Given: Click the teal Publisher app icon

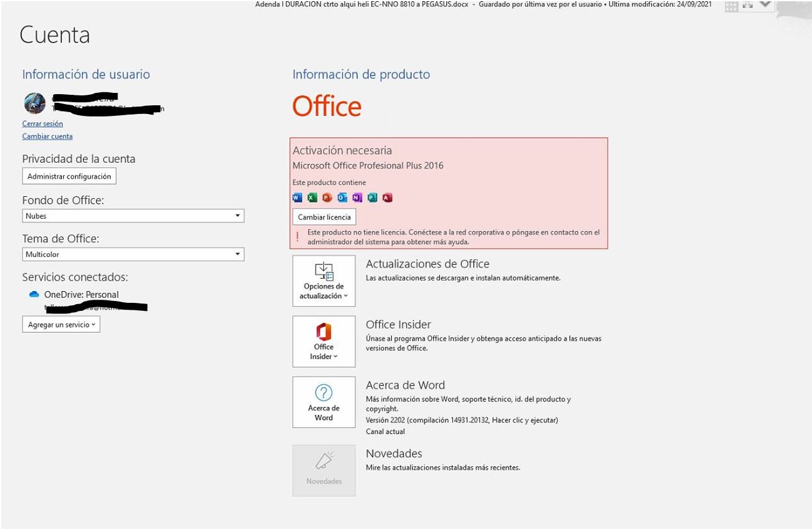Looking at the screenshot, I should [372, 198].
